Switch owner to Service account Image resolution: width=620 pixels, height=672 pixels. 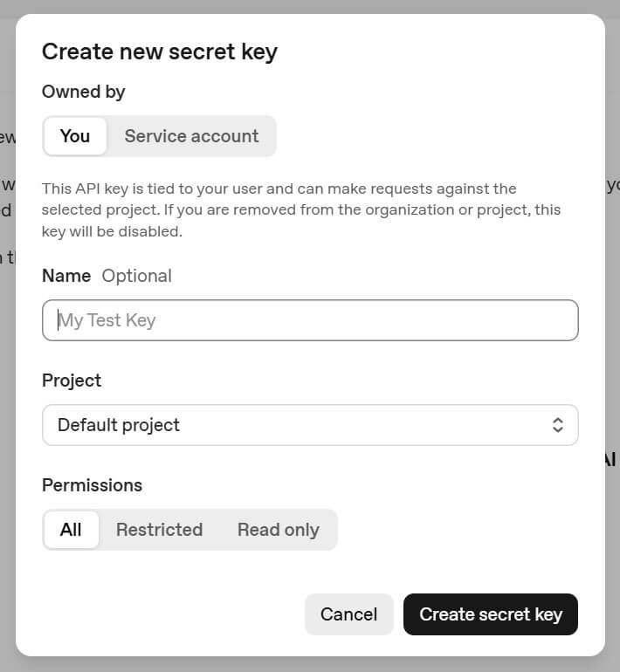point(191,136)
